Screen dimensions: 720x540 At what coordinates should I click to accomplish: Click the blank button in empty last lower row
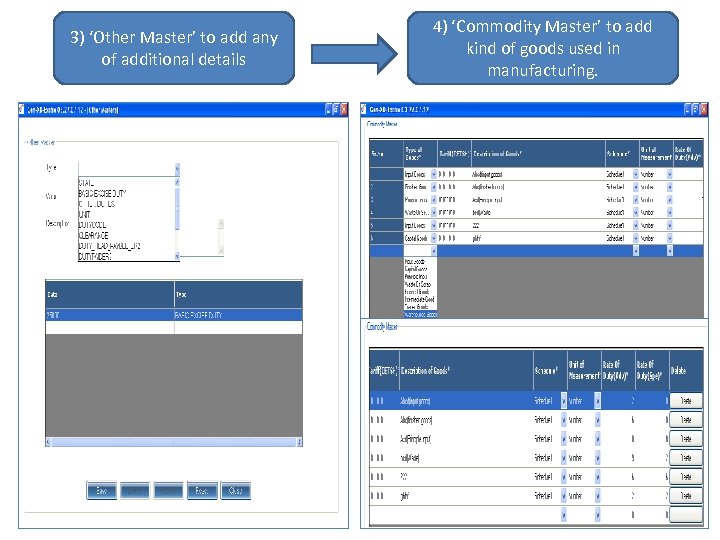[x=686, y=515]
